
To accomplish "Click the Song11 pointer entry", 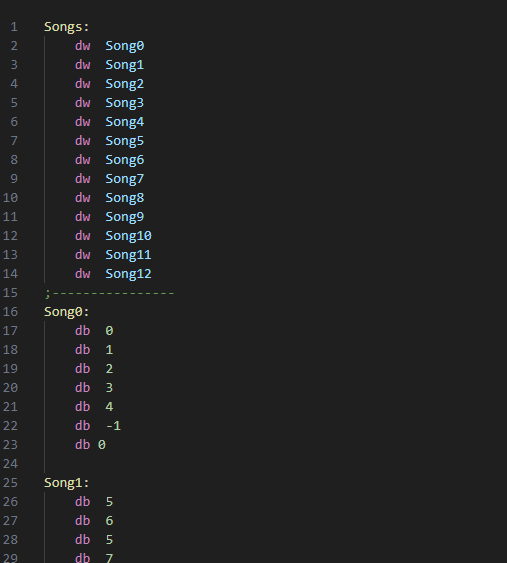I will tap(129, 255).
